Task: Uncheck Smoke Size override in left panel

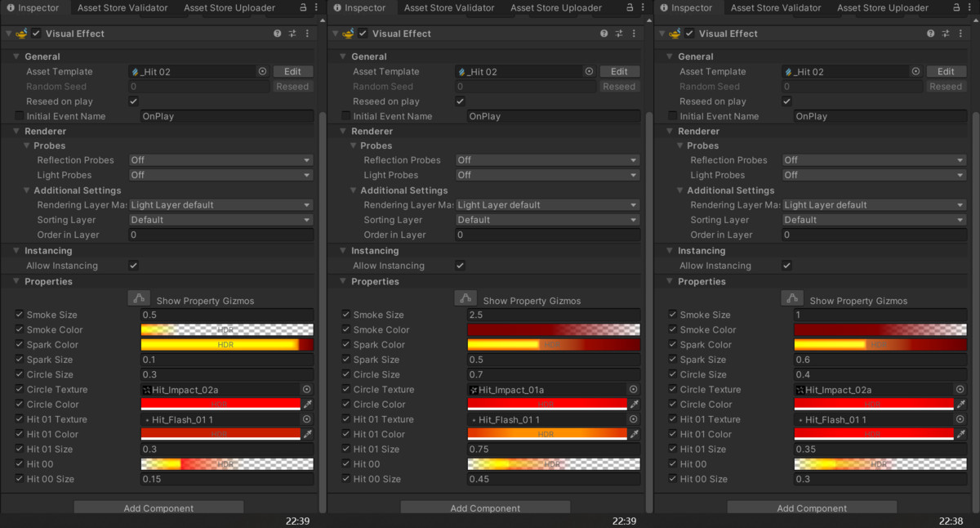Action: [x=20, y=315]
